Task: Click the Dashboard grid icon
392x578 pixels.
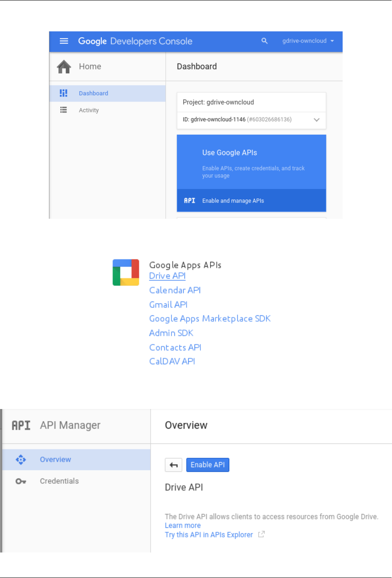Action: [x=64, y=93]
